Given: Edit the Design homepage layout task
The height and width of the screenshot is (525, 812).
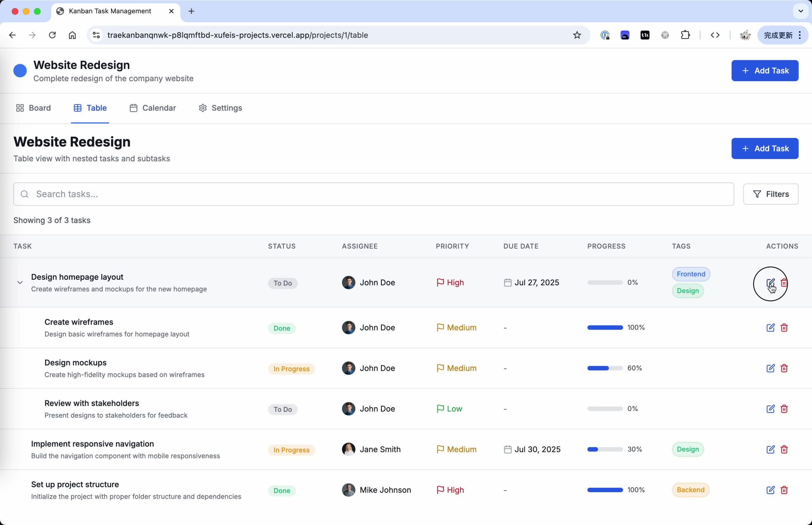Looking at the screenshot, I should (770, 282).
